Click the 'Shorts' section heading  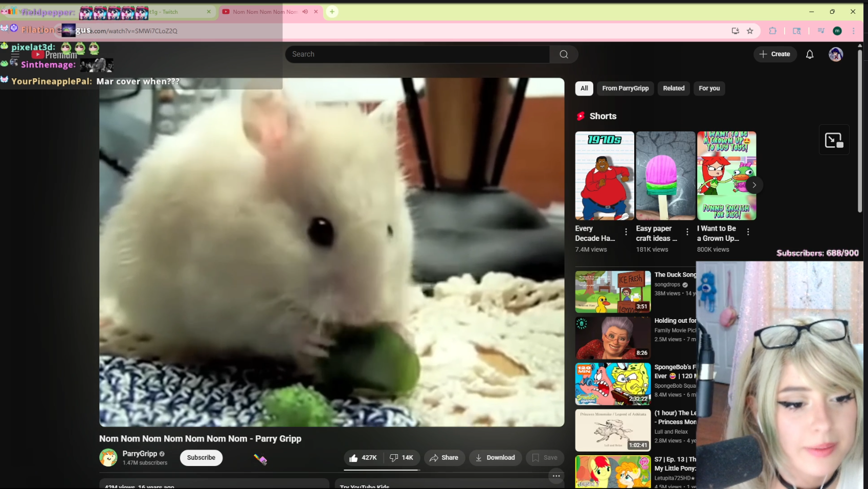603,116
